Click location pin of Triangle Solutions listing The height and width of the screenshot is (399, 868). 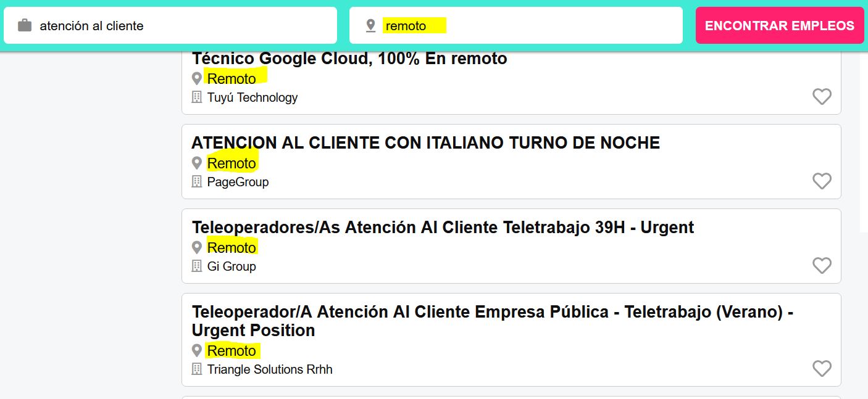point(197,350)
